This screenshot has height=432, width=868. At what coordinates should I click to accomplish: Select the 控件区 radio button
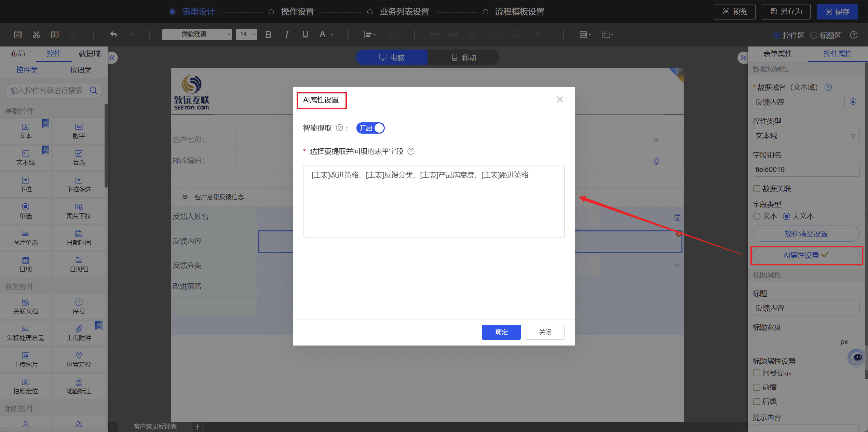[777, 35]
